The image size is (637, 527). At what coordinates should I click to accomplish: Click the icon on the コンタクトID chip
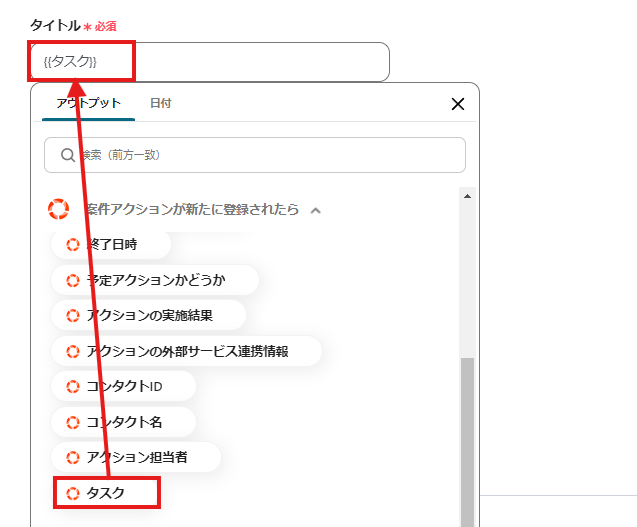point(73,386)
